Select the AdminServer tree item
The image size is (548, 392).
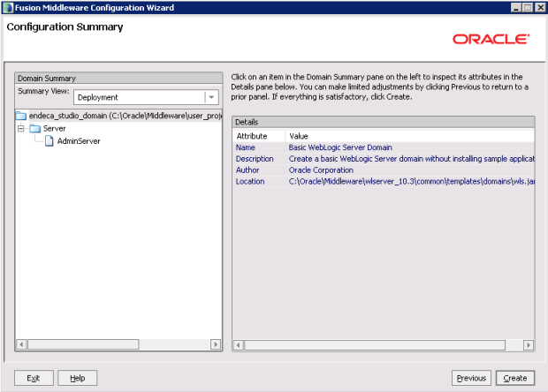coord(79,141)
